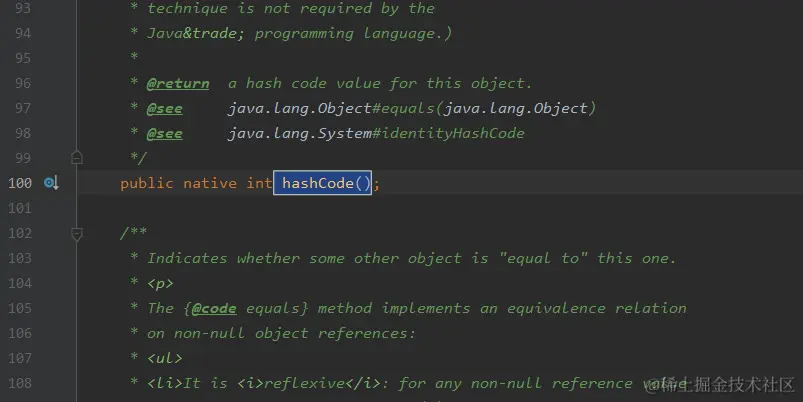Viewport: 803px width, 402px height.
Task: Click the <ul> tag on line 107
Action: [x=164, y=358]
